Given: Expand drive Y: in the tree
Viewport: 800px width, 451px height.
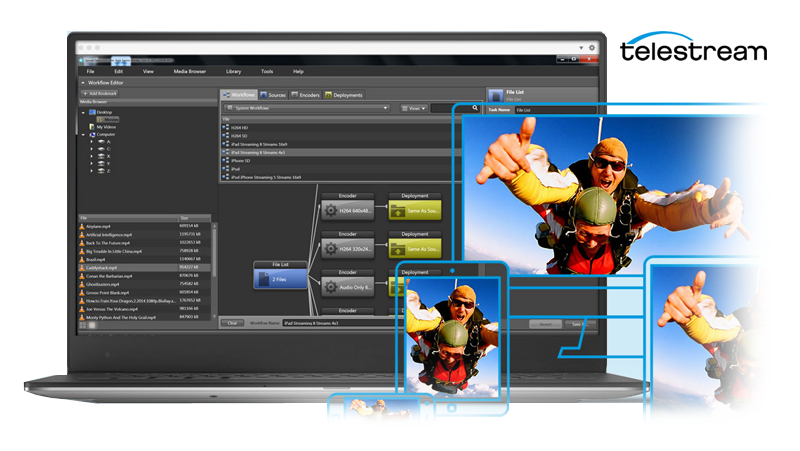Looking at the screenshot, I should [x=92, y=163].
